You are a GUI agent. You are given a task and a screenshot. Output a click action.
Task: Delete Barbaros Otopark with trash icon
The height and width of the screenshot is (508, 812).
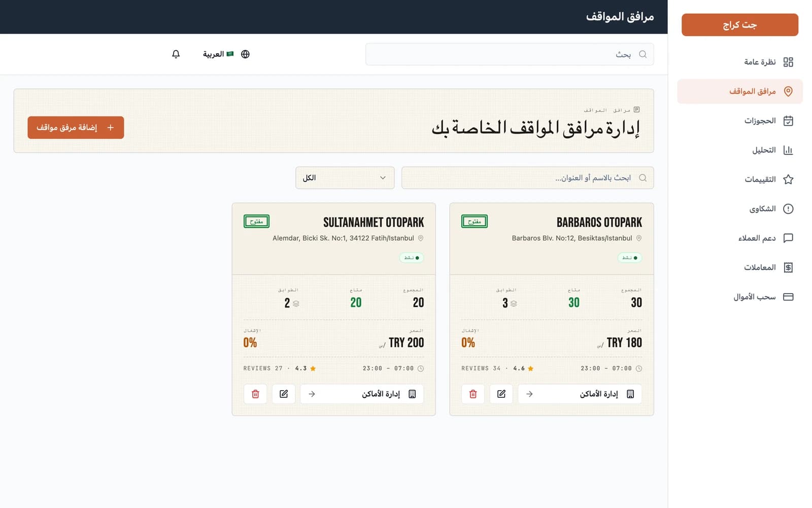473,394
